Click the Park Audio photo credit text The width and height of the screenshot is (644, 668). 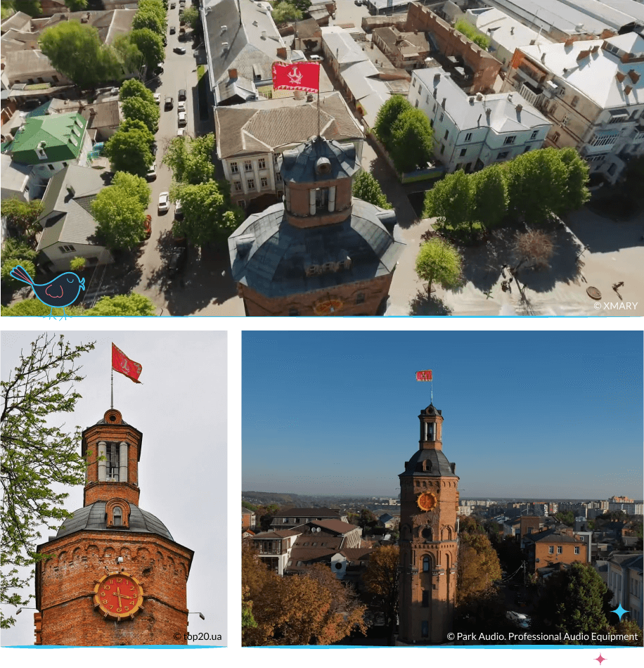coord(542,636)
